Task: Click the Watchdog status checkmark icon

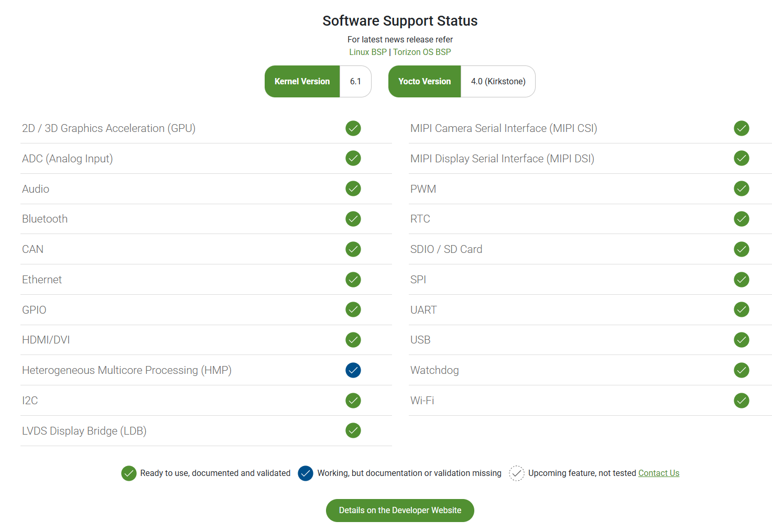Action: pos(742,370)
